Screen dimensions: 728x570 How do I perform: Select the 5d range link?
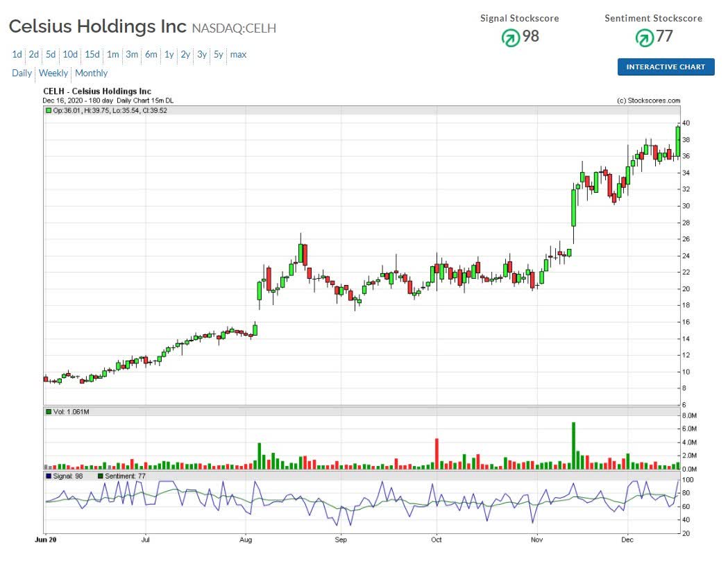pos(49,54)
